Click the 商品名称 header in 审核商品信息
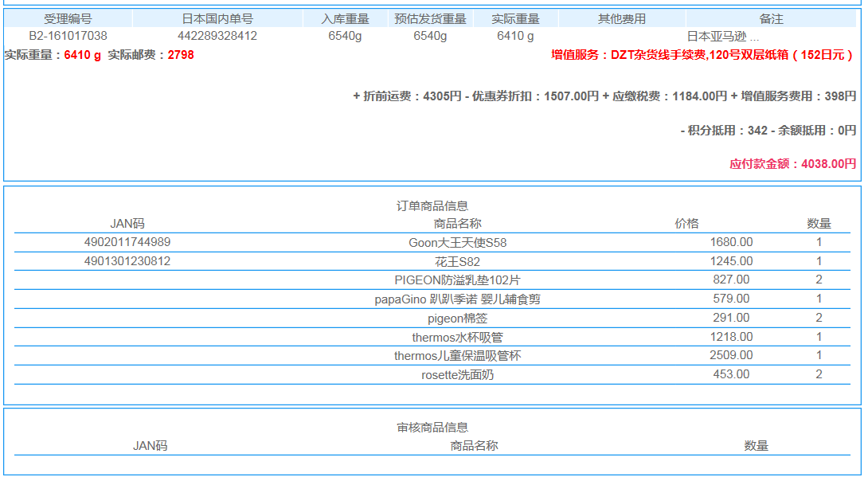 pos(474,446)
